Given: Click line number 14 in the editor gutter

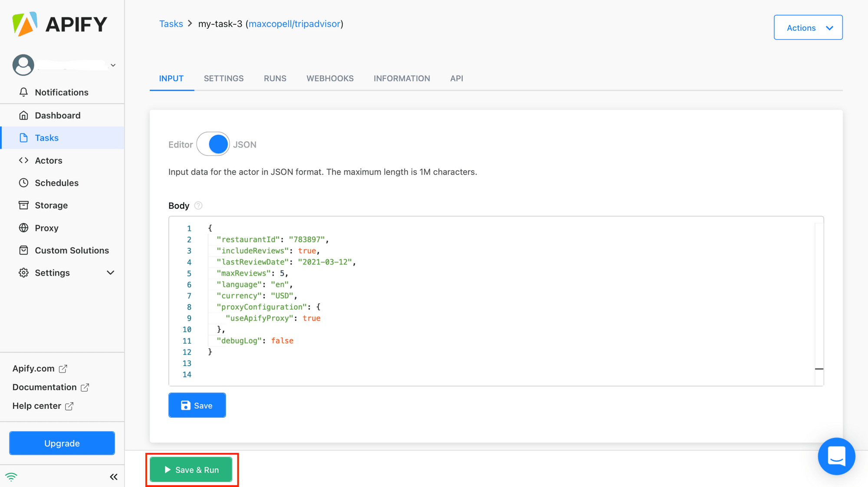Looking at the screenshot, I should [x=187, y=374].
